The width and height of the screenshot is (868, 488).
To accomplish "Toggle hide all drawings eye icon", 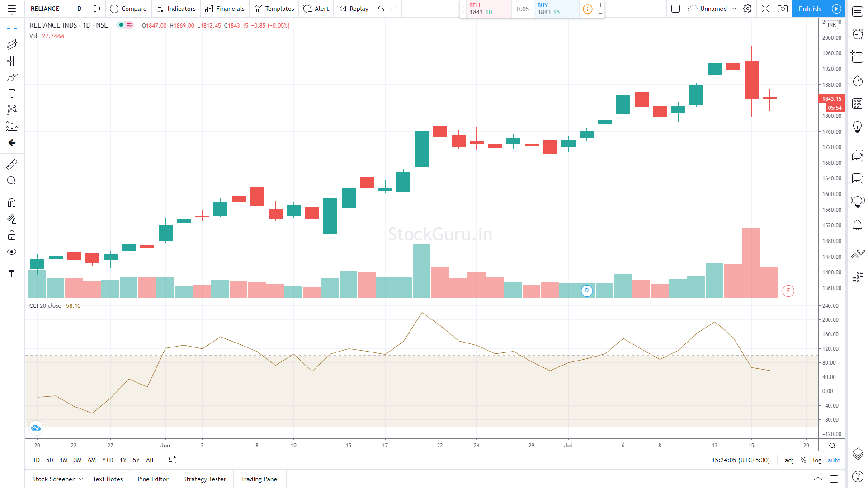I will pos(12,252).
